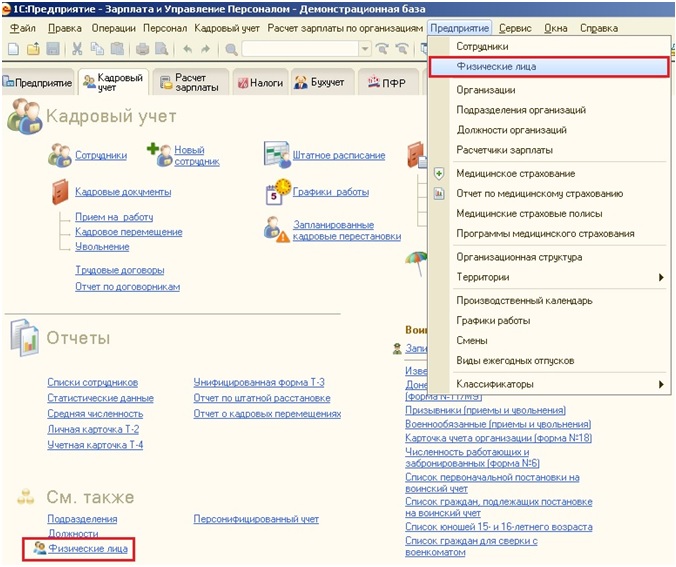Click the Open folder toolbar icon
676x567 pixels.
[x=33, y=49]
